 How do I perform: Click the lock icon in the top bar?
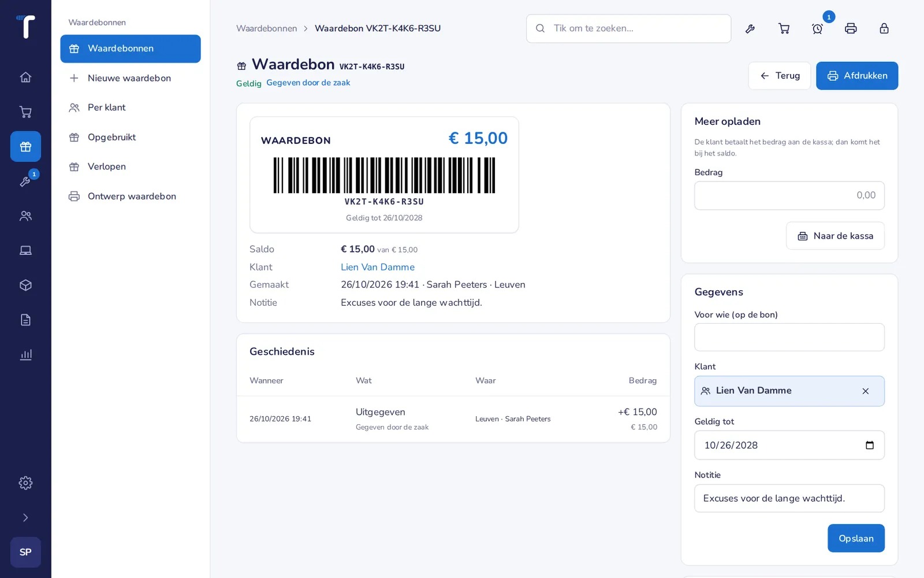[884, 28]
